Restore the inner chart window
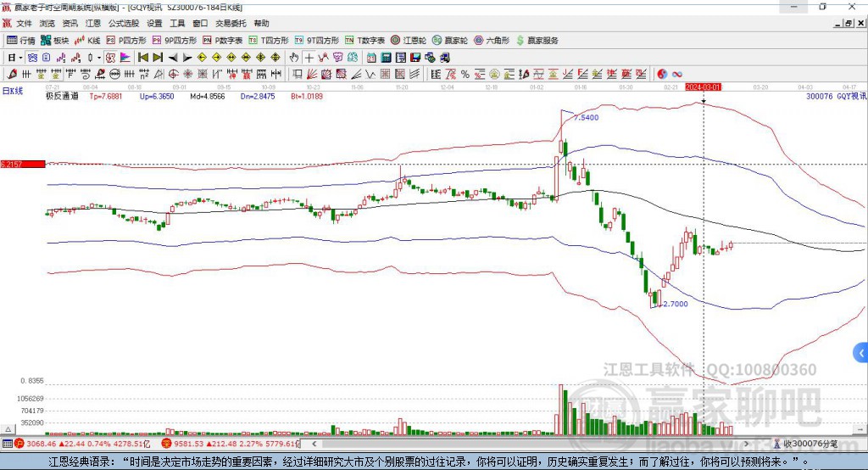The image size is (868, 470). [x=849, y=23]
